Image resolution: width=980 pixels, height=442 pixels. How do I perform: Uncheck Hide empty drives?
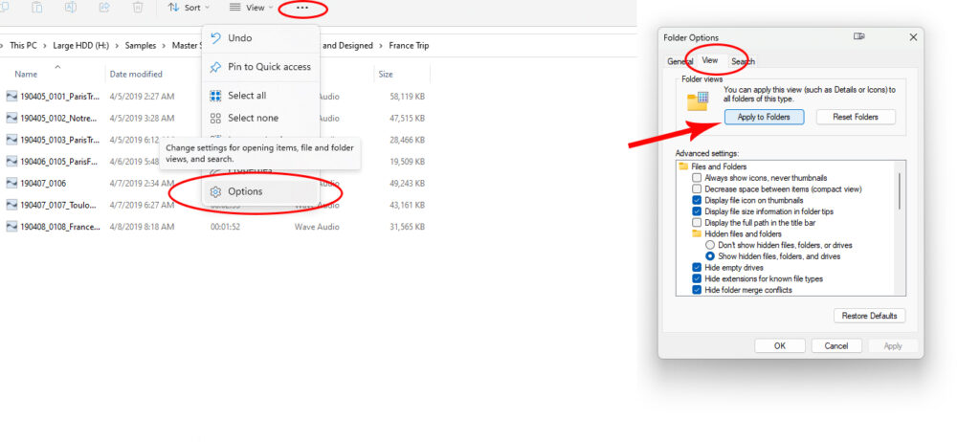(697, 268)
